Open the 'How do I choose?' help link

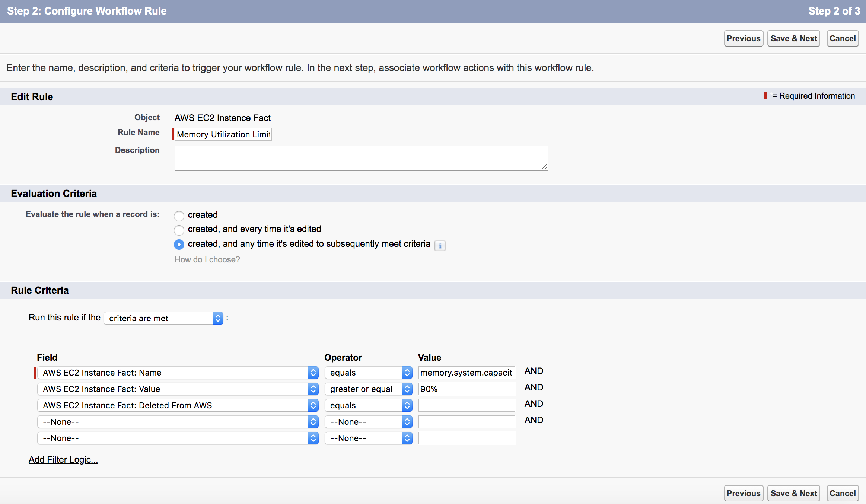pyautogui.click(x=207, y=259)
